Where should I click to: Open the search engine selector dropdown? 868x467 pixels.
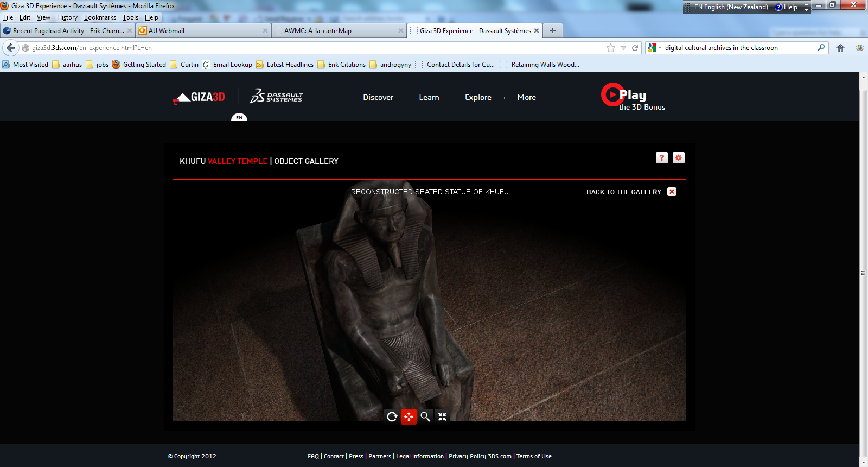655,48
